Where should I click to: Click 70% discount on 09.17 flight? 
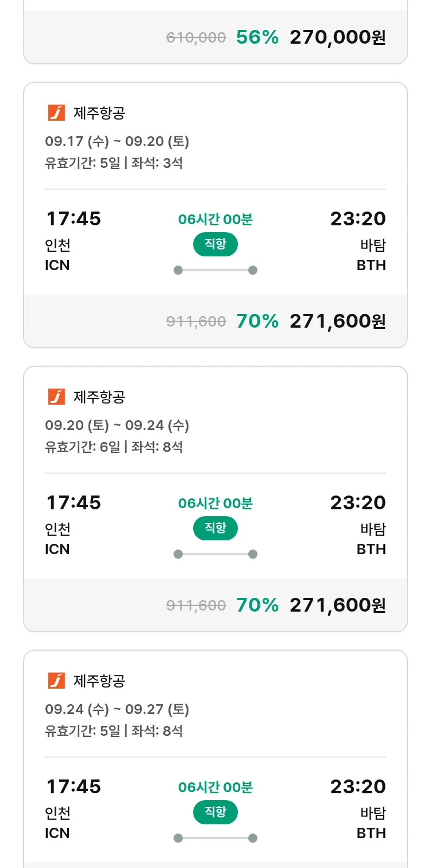[x=257, y=321]
